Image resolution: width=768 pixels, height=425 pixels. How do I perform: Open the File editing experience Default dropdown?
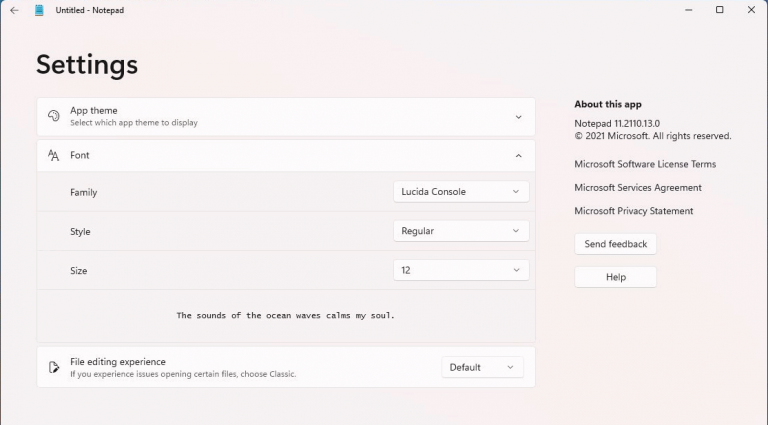(483, 367)
